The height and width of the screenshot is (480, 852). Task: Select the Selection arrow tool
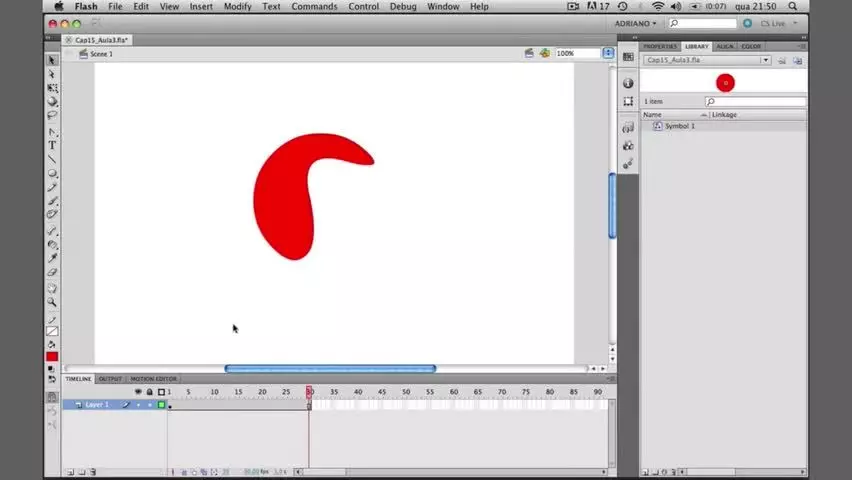pos(52,60)
